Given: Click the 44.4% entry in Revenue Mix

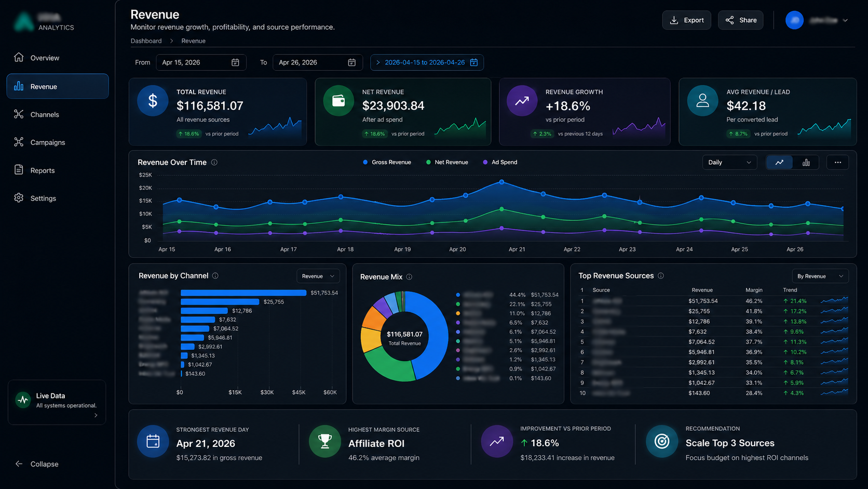Looking at the screenshot, I should [517, 295].
